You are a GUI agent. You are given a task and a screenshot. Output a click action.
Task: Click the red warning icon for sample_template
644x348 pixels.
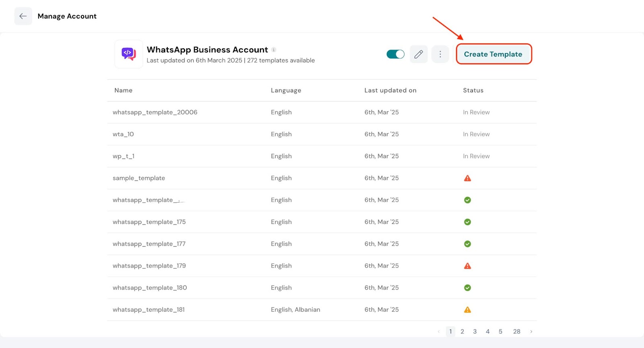tap(467, 178)
